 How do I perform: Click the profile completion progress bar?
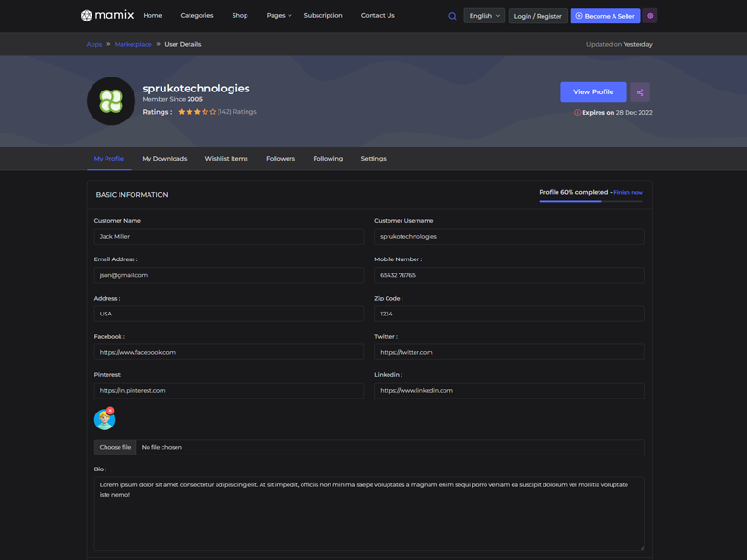[x=590, y=201]
